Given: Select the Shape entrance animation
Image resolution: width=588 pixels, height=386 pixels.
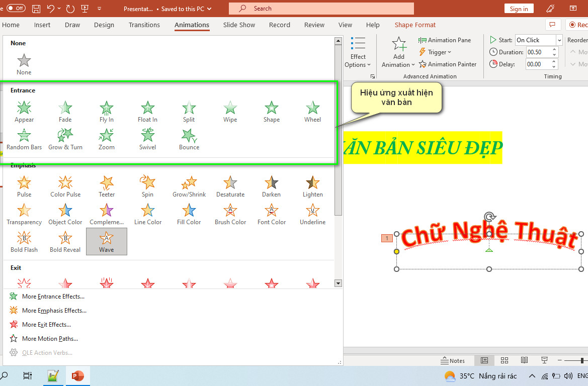Looking at the screenshot, I should (272, 112).
